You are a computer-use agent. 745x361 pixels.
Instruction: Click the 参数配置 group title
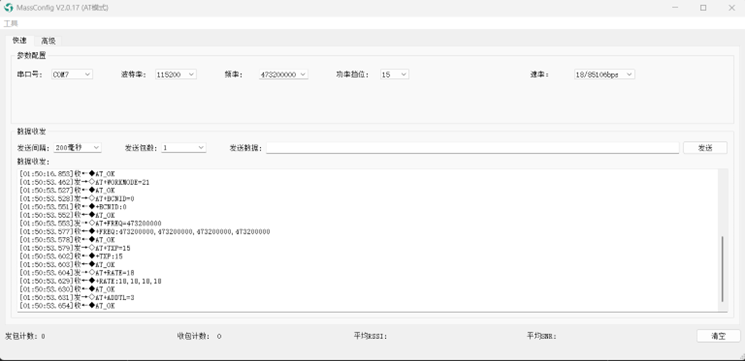tap(31, 56)
